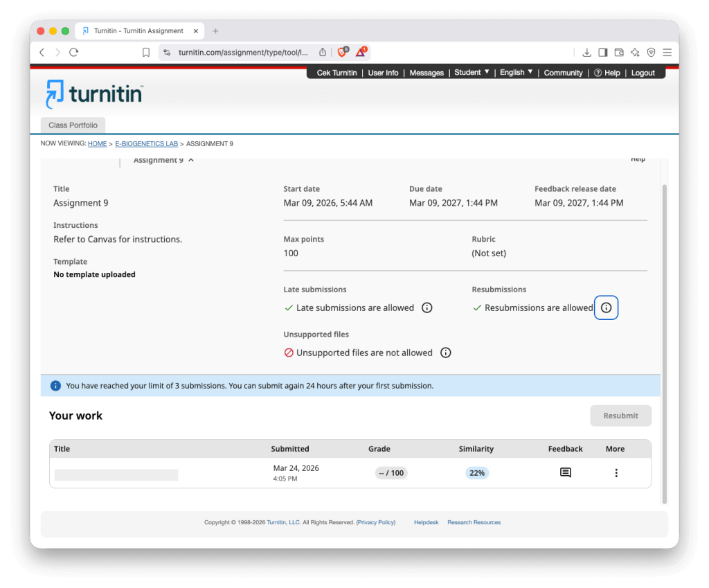709x588 pixels.
Task: Open Help in top navigation
Action: point(607,73)
